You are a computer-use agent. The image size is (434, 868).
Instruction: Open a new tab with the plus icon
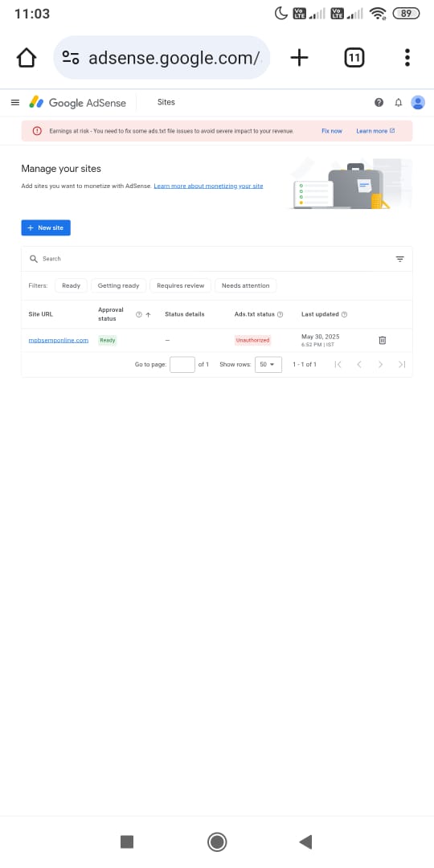pyautogui.click(x=299, y=58)
